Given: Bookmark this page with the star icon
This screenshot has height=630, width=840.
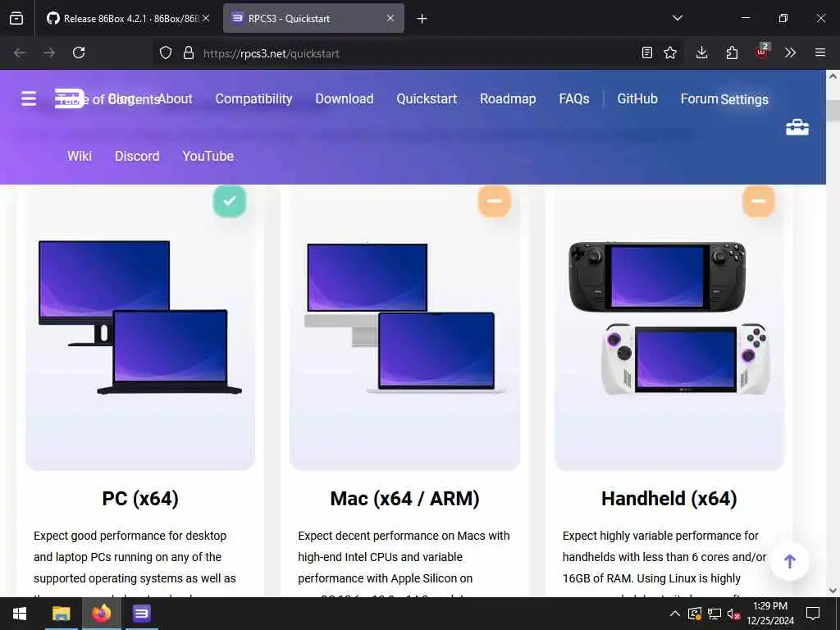Looking at the screenshot, I should tap(670, 53).
